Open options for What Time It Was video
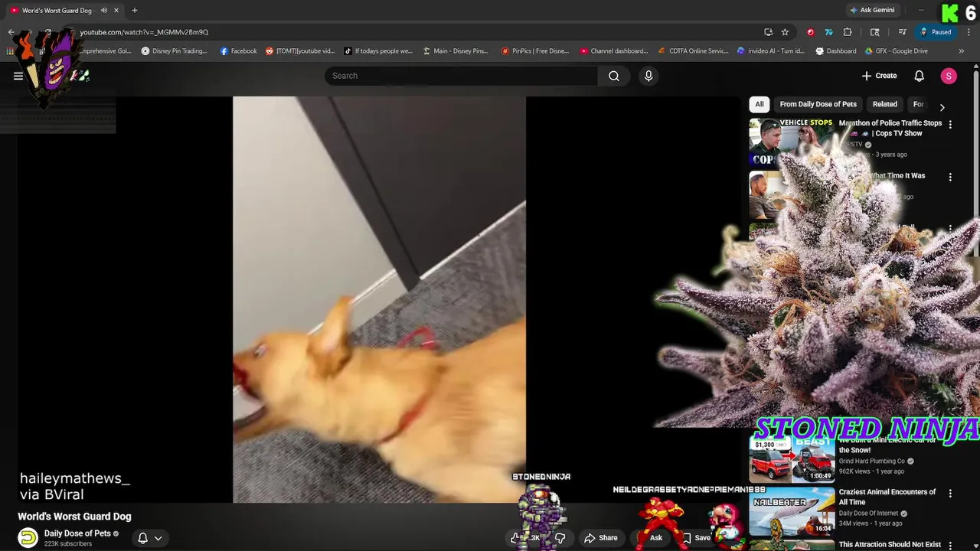980x551 pixels. [x=950, y=177]
